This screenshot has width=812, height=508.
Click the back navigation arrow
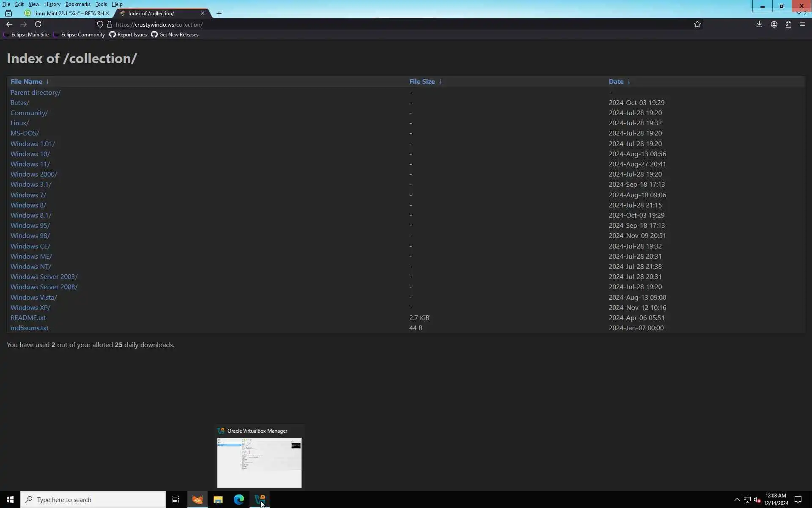9,25
